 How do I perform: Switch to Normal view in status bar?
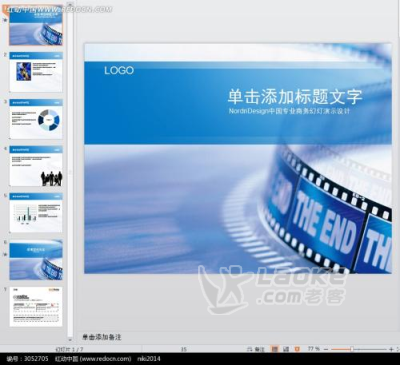point(275,349)
